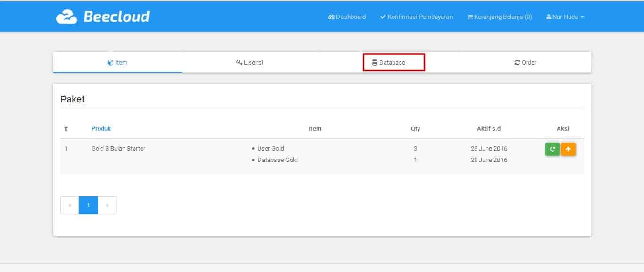Sort table by the Produk column link
The image size is (644, 272).
(x=101, y=128)
